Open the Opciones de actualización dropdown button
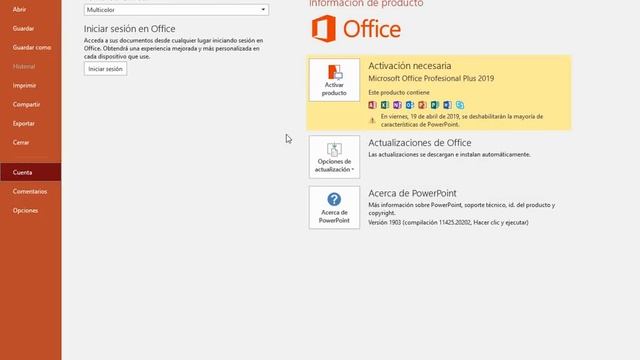Image resolution: width=640 pixels, height=360 pixels. click(334, 157)
